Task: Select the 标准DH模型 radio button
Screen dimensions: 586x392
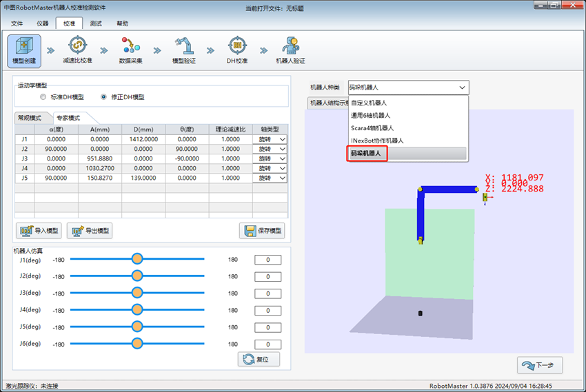Action: pyautogui.click(x=44, y=97)
